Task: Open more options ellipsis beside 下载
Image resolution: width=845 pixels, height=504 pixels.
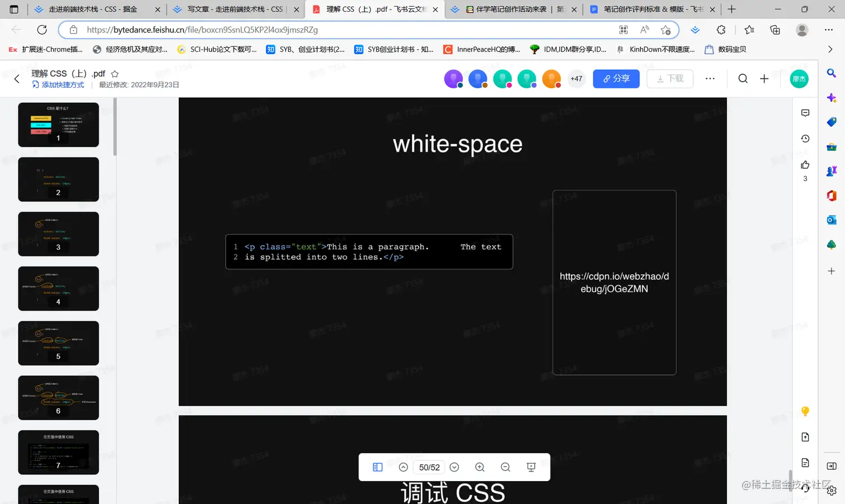Action: 710,79
